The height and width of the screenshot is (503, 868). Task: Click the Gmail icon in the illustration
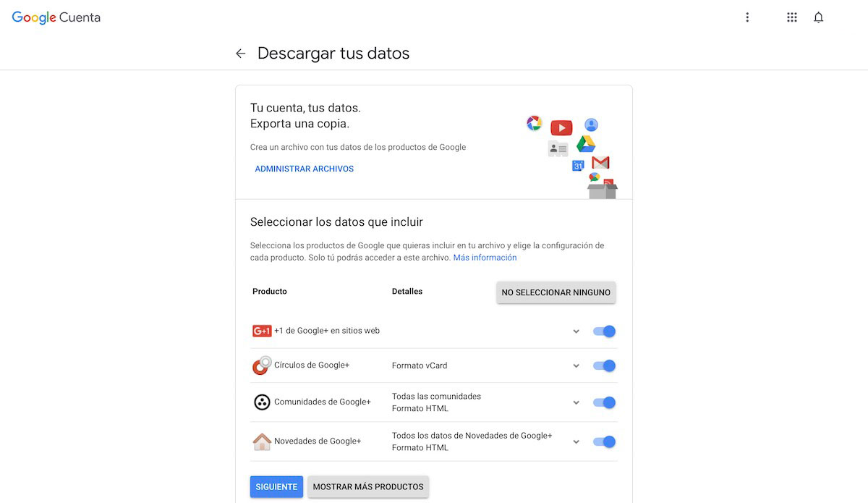point(600,163)
